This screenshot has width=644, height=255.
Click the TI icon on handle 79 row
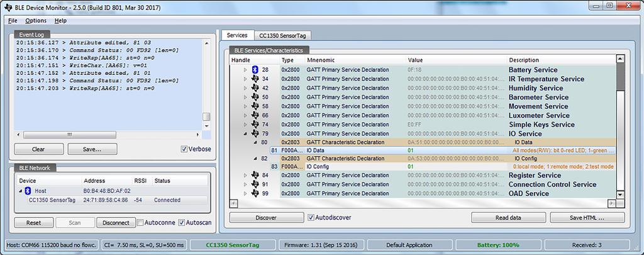click(255, 133)
